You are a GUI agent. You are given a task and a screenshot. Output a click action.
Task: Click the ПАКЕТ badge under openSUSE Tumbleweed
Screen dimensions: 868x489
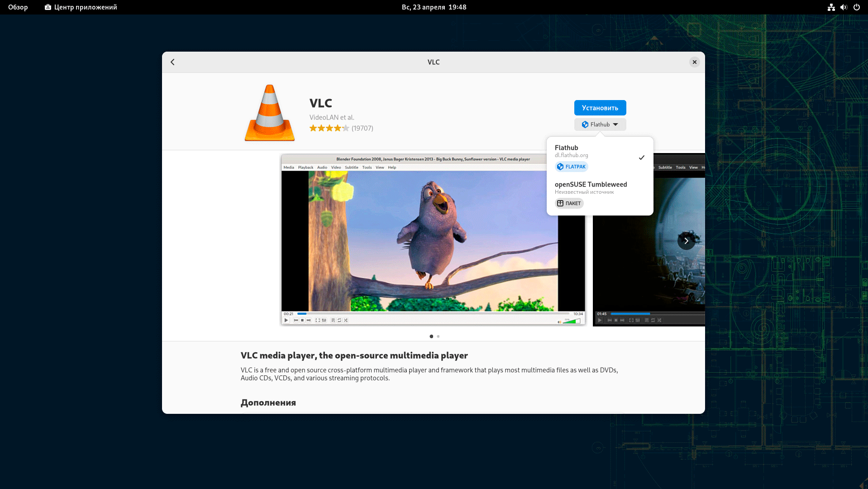(569, 203)
